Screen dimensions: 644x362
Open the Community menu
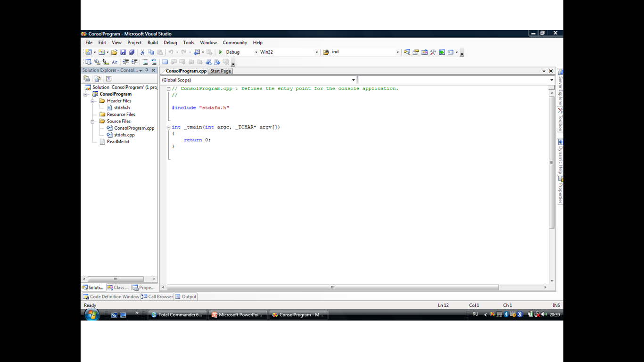click(x=235, y=42)
